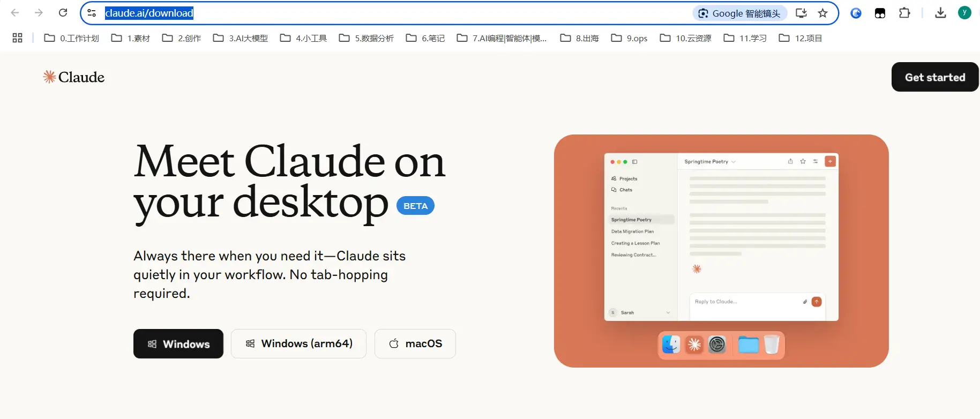Screen dimensions: 980x419
Task: Open the apps grid in bookmarks bar
Action: 17,38
